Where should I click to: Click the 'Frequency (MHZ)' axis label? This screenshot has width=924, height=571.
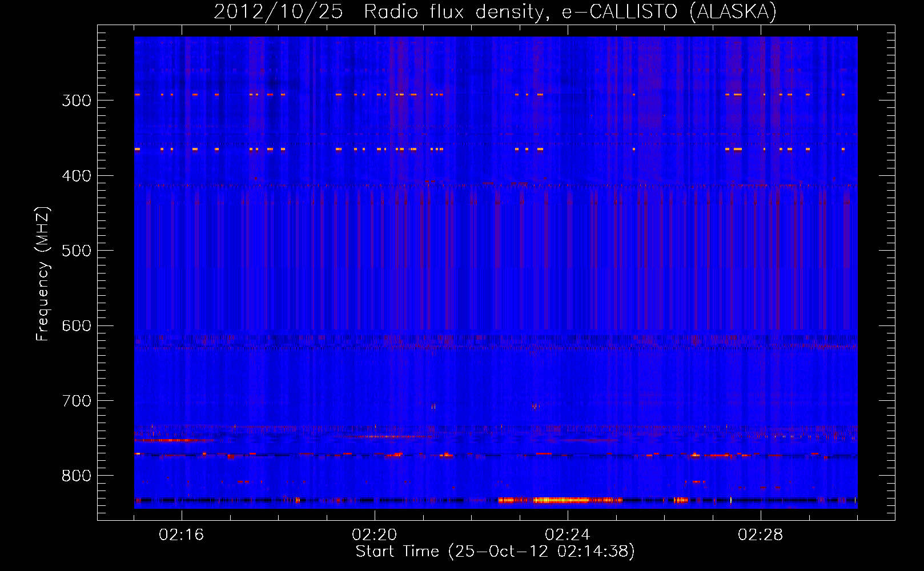coord(43,274)
